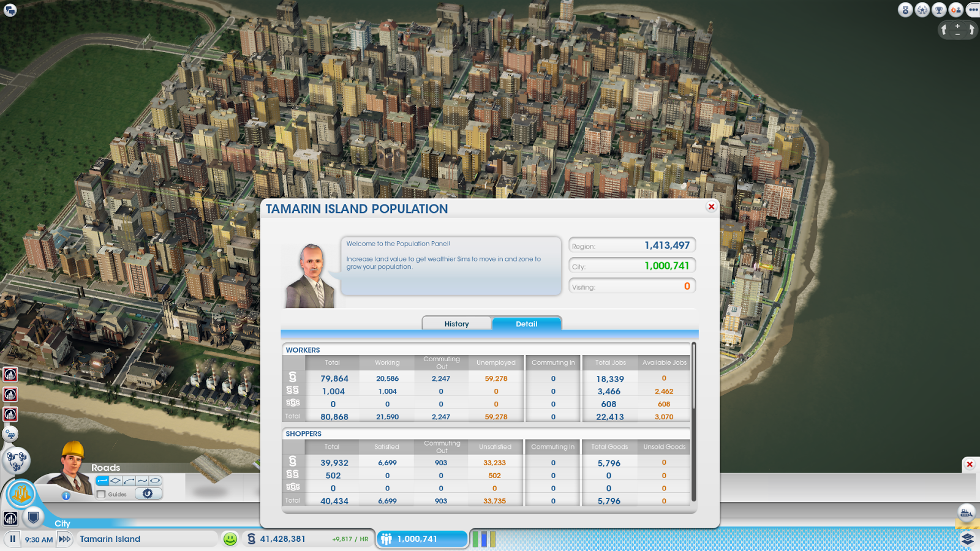Click zoom in plus on camera control
980x551 pixels.
(x=957, y=25)
